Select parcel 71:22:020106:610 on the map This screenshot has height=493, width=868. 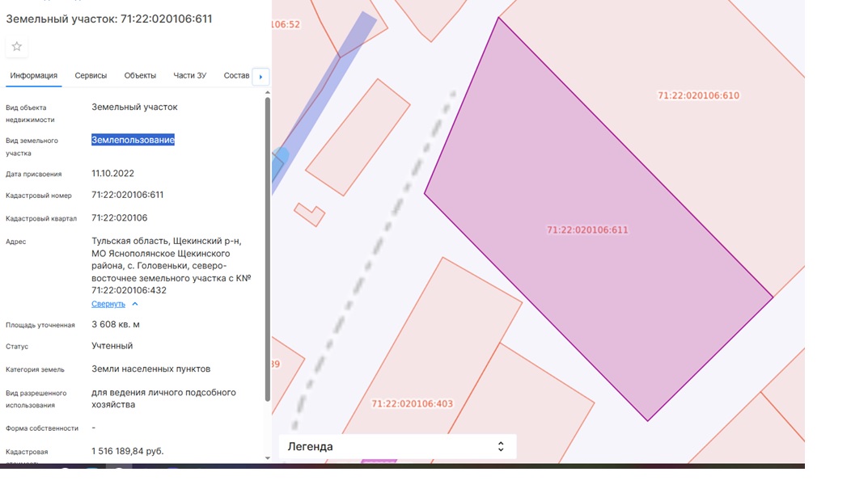tap(698, 95)
